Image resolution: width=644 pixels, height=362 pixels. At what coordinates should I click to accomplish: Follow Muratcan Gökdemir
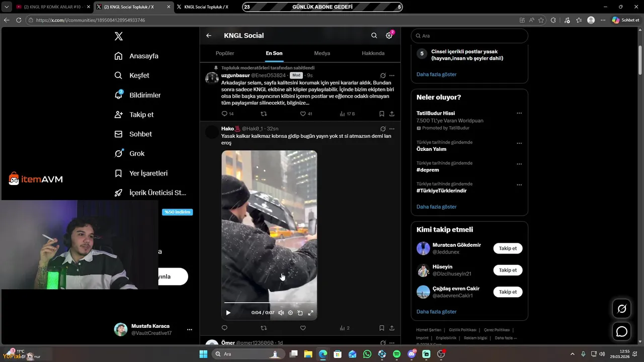(508, 248)
